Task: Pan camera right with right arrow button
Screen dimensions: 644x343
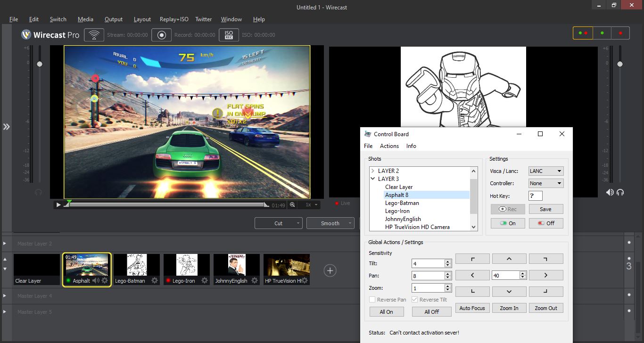Action: [546, 275]
